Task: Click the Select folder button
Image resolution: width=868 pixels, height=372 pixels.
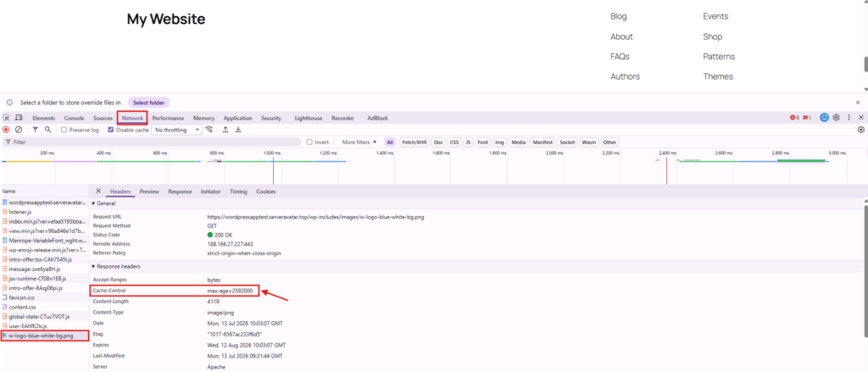Action: [149, 103]
